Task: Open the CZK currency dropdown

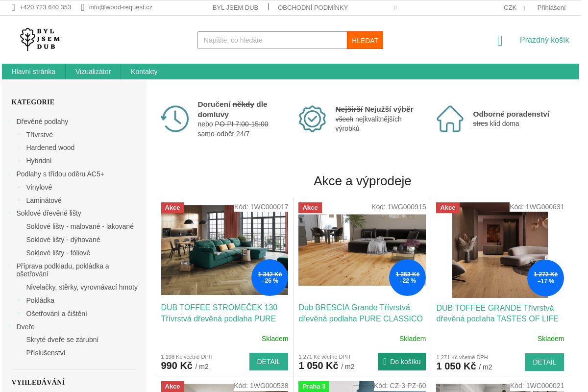Action: [x=514, y=7]
